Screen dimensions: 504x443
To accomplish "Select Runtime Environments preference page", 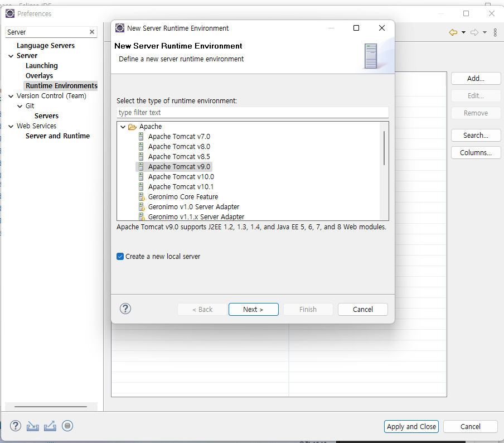I will tap(61, 85).
